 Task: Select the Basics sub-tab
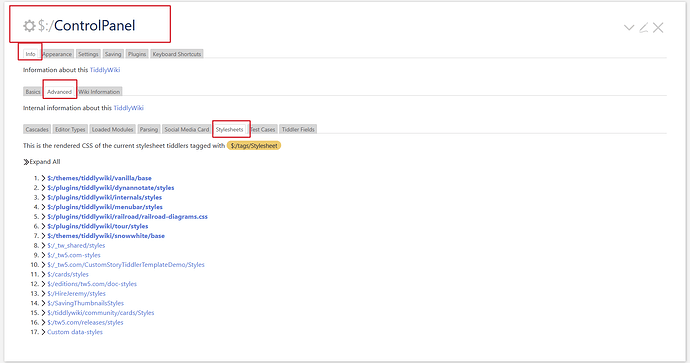(x=33, y=92)
